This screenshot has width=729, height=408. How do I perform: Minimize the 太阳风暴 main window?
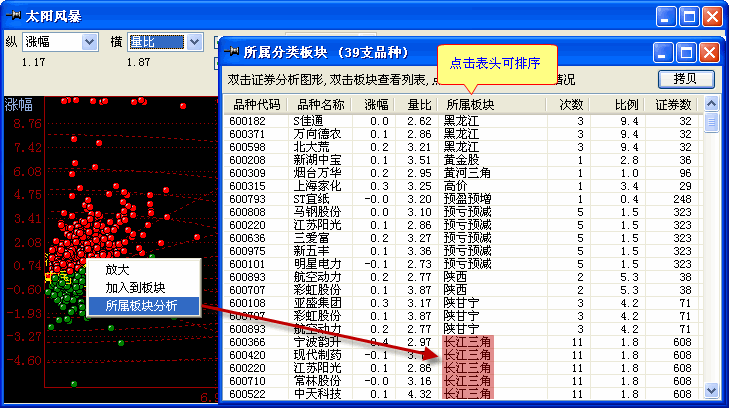[x=666, y=16]
